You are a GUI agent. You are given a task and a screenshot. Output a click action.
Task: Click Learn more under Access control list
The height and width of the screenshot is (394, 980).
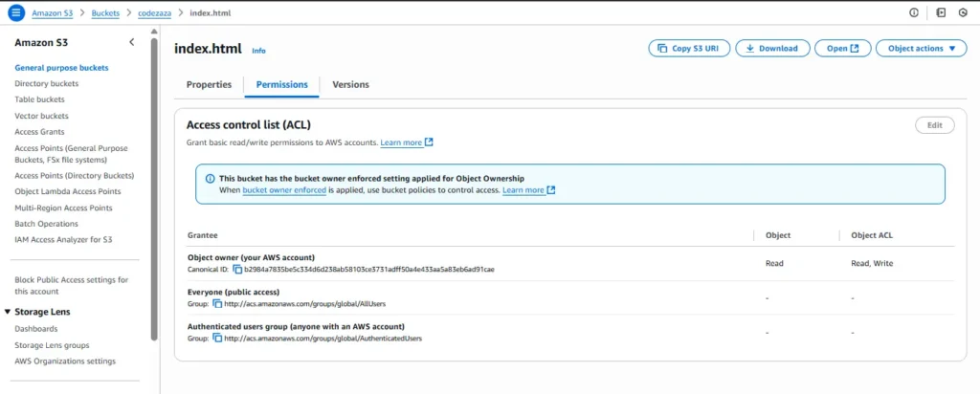tap(401, 142)
